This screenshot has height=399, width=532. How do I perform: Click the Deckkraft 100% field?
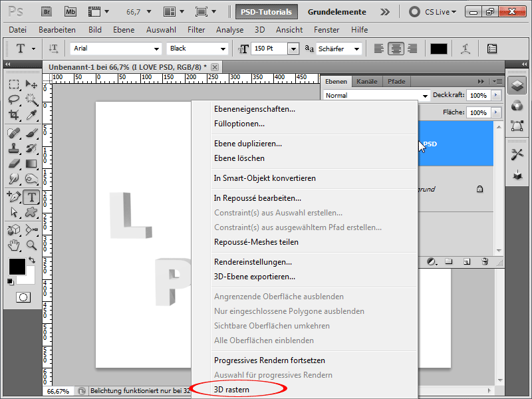[478, 95]
